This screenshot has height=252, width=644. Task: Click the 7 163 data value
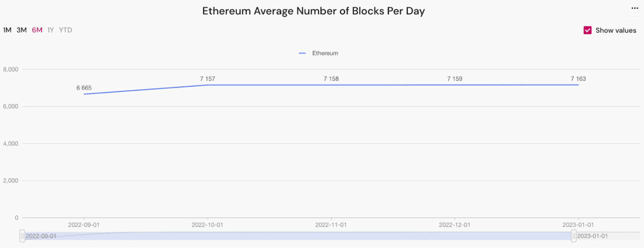(578, 79)
